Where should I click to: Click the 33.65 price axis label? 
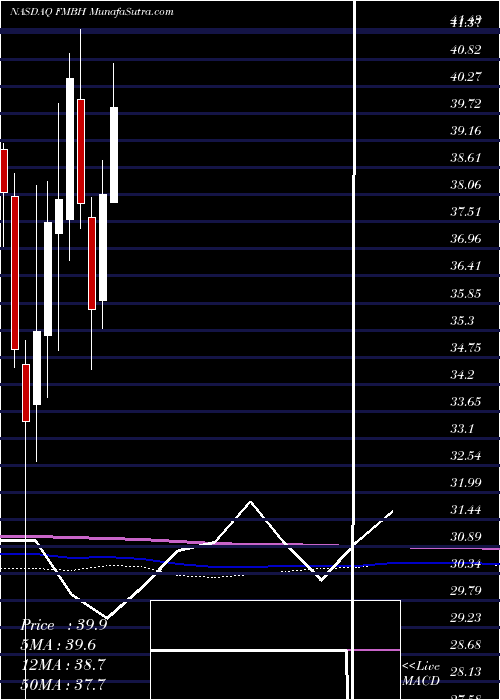tap(465, 402)
